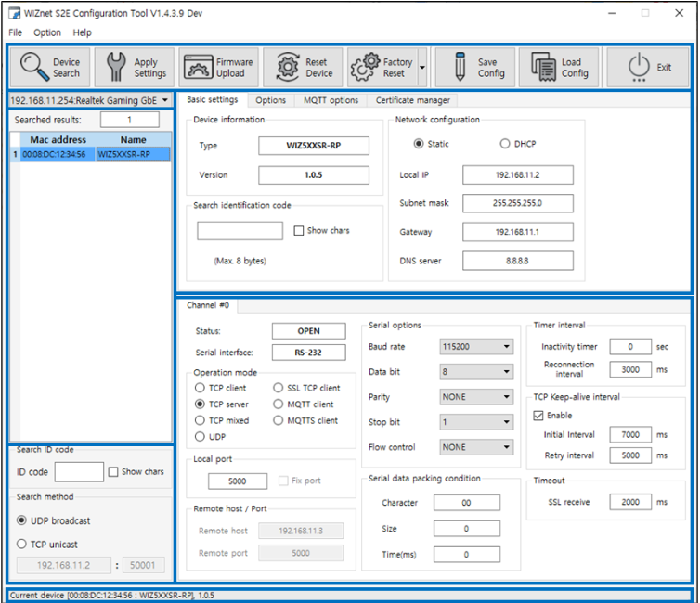Screen dimensions: 700x603
Task: Click the ID code input field
Action: pyautogui.click(x=79, y=472)
